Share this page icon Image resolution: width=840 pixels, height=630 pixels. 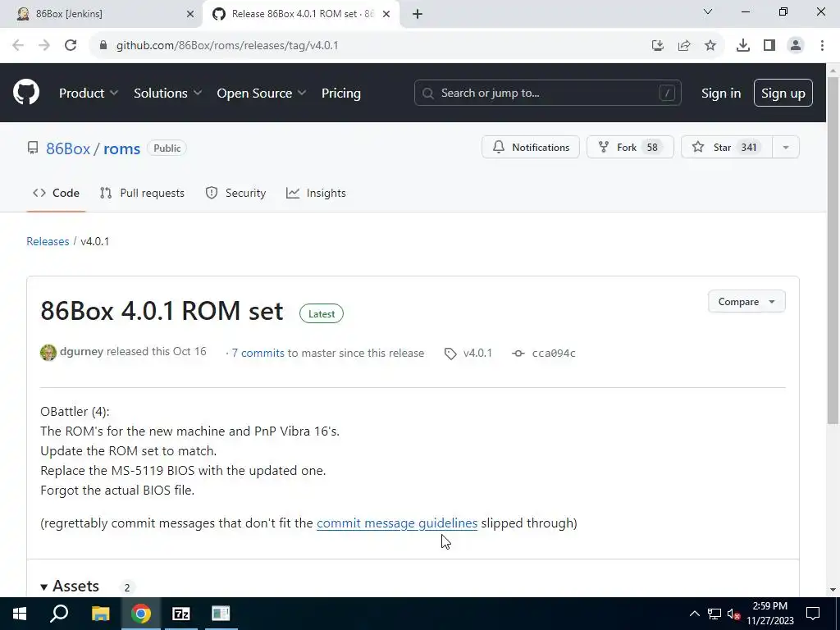pyautogui.click(x=684, y=46)
